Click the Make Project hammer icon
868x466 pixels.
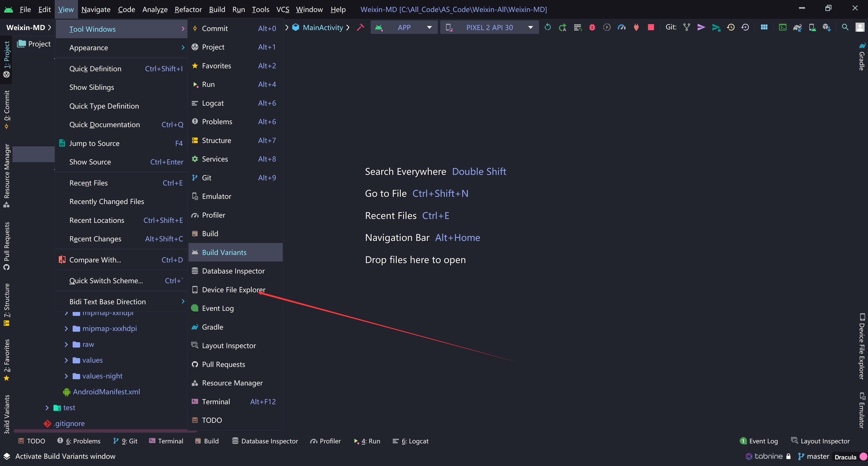pos(361,27)
